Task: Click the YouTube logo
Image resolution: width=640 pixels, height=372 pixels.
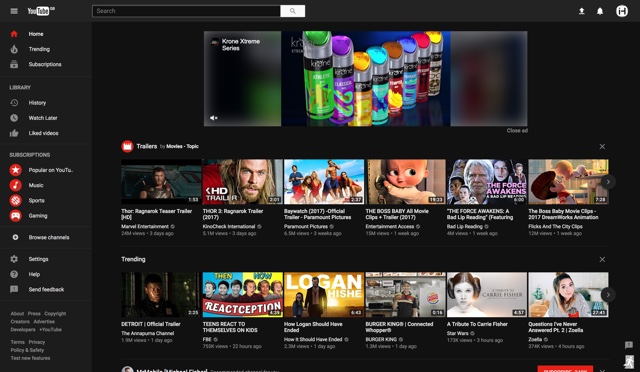Action: pos(41,11)
